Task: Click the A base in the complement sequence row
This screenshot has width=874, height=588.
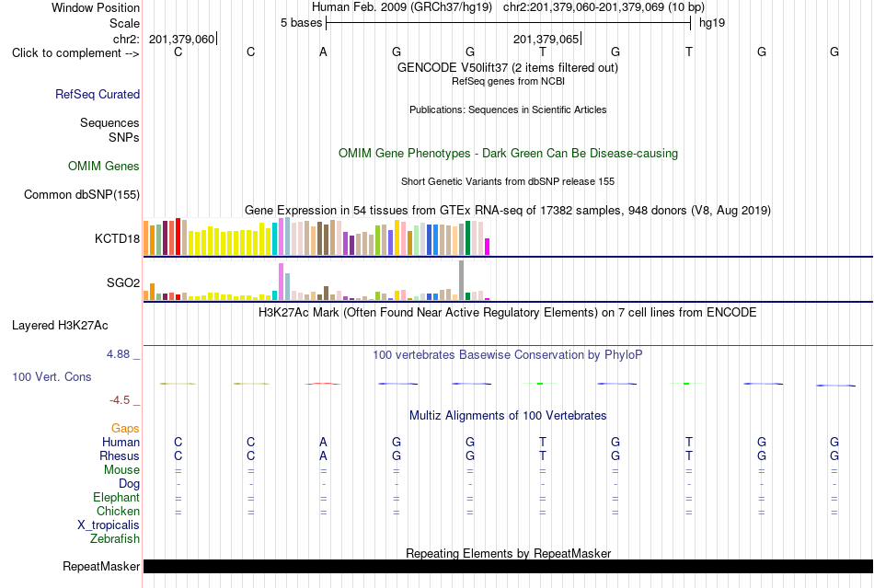Action: pos(323,52)
